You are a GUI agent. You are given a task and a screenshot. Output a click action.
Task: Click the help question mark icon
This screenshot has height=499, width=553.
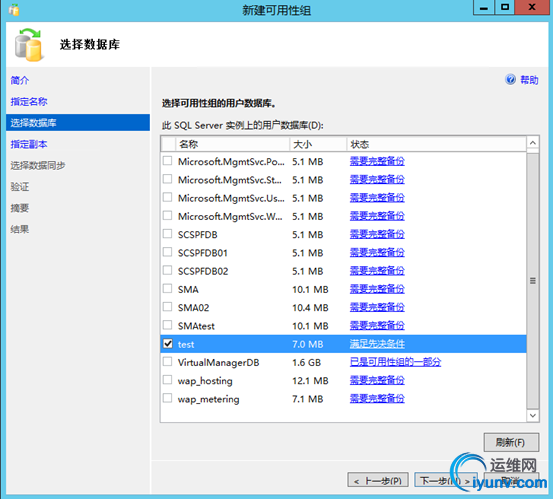point(510,80)
